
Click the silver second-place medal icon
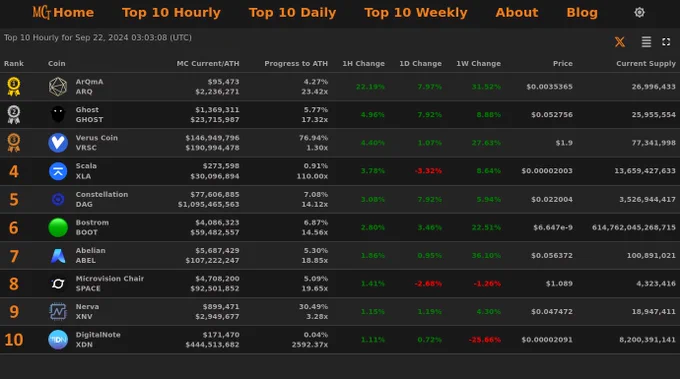[x=14, y=114]
